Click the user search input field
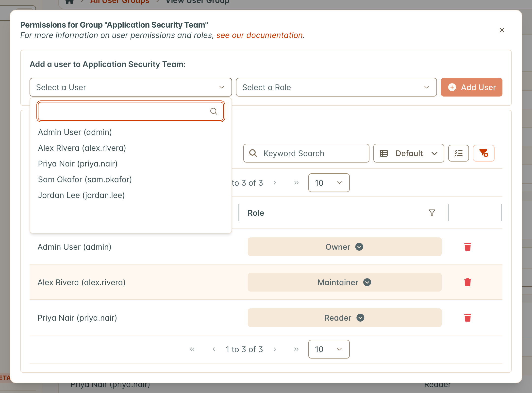This screenshot has height=393, width=532. coord(131,111)
